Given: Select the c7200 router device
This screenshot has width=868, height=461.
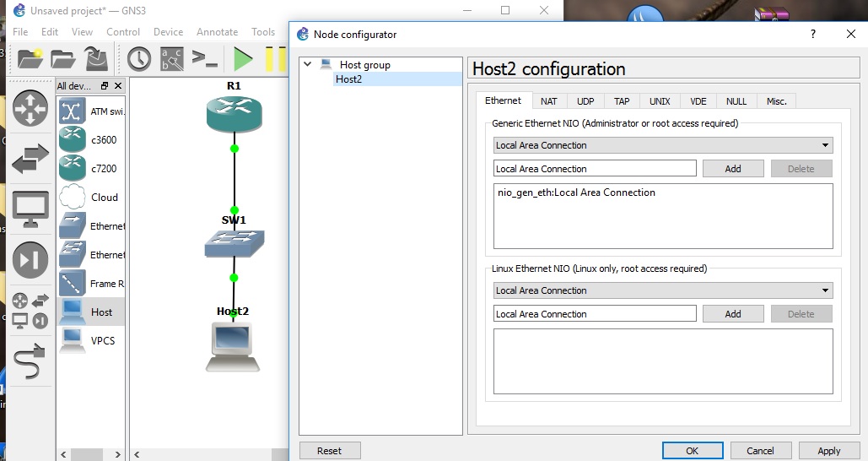Looking at the screenshot, I should tap(92, 169).
